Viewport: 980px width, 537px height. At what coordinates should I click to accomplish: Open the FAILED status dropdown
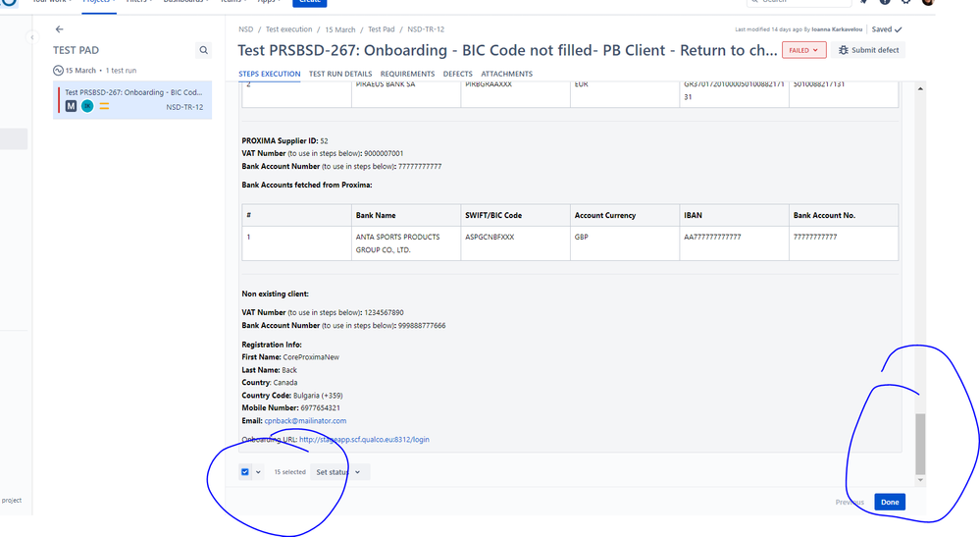pyautogui.click(x=803, y=50)
